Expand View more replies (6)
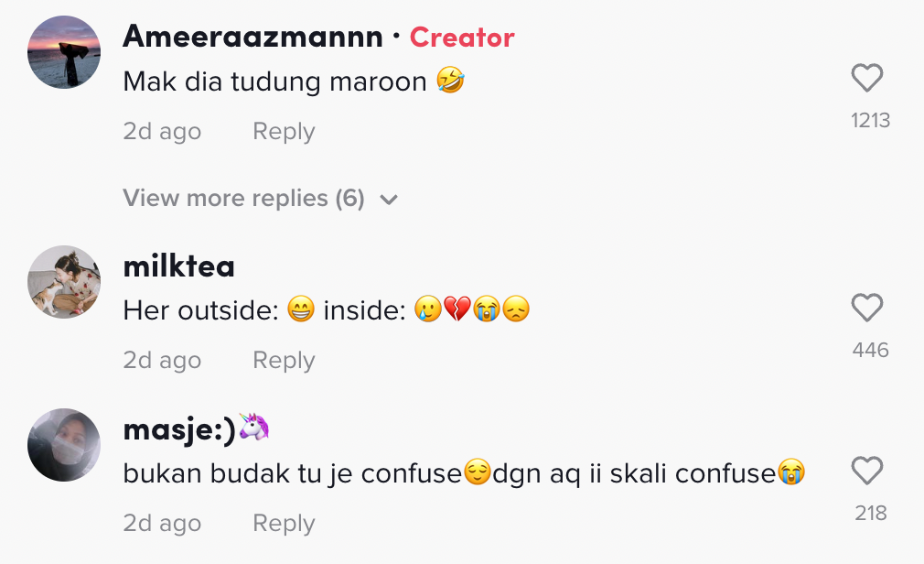 [243, 199]
